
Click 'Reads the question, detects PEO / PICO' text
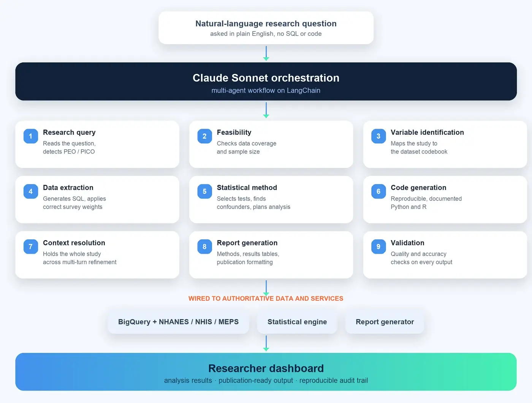coord(69,147)
